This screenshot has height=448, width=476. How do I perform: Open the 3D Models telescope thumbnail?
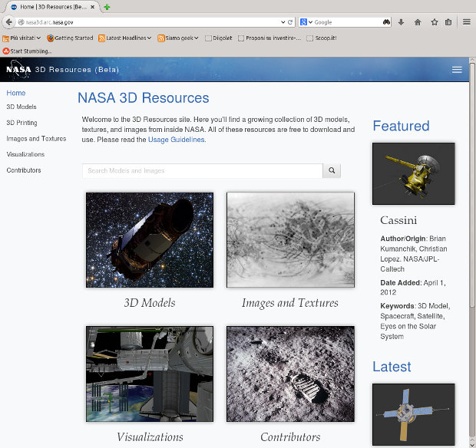pyautogui.click(x=150, y=240)
